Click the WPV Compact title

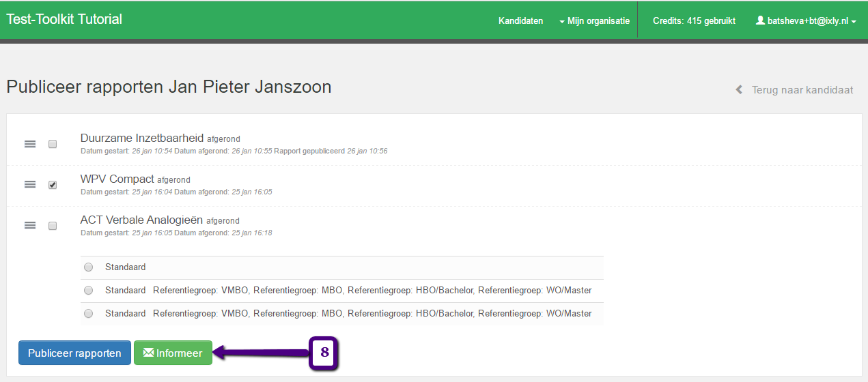117,179
